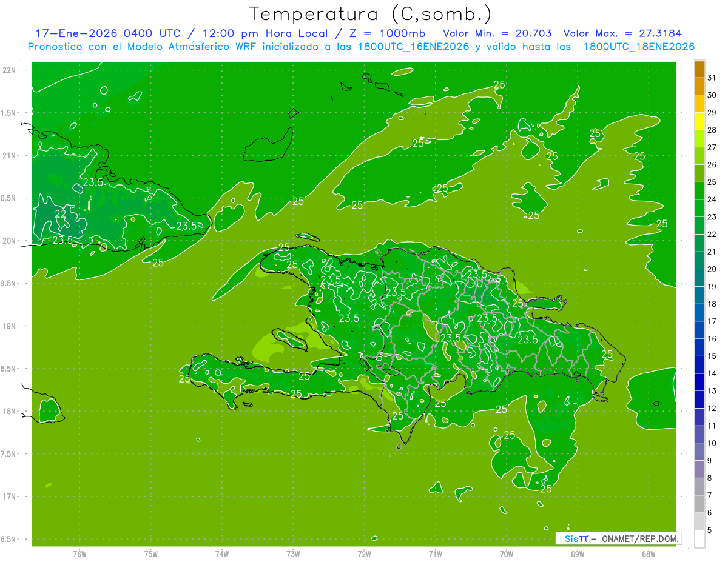Image resolution: width=728 pixels, height=562 pixels.
Task: Click the "19N" latitude axis label
Action: 10,326
